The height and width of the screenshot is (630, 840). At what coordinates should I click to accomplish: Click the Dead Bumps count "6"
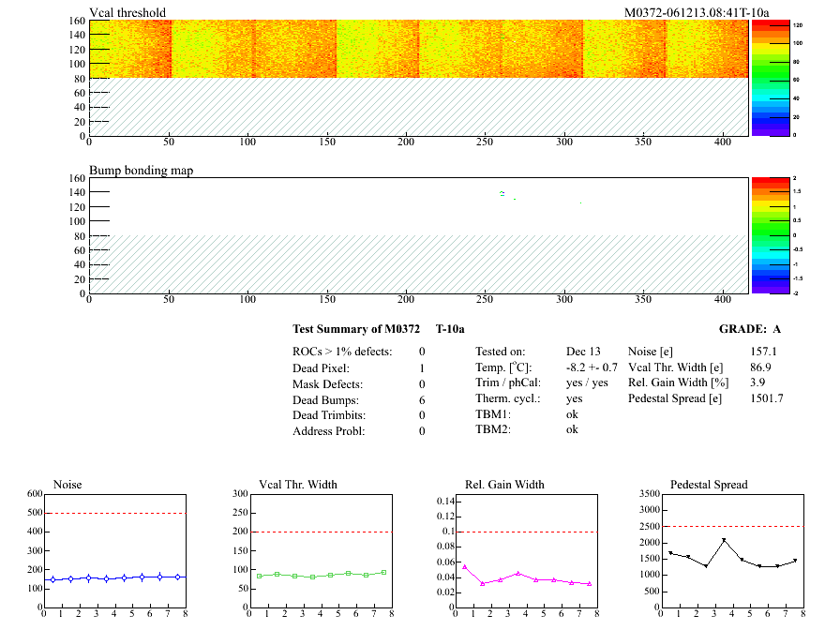(422, 400)
